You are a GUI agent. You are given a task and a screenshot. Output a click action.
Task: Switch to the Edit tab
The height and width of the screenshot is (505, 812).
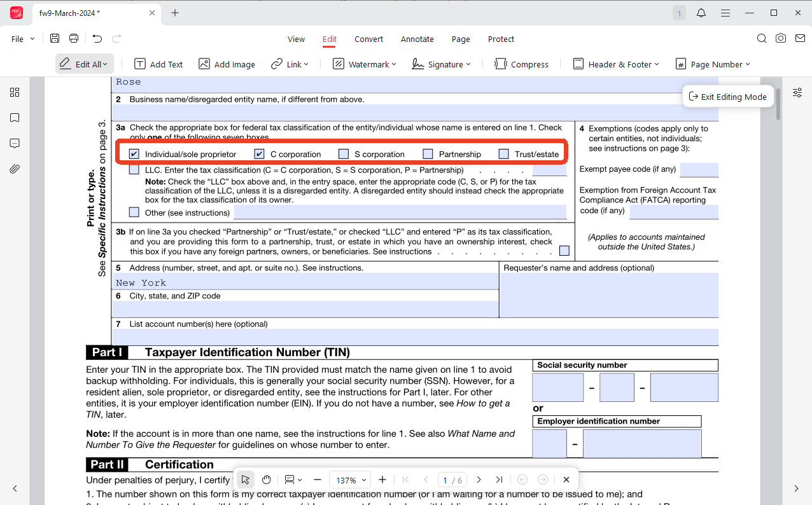pyautogui.click(x=330, y=39)
